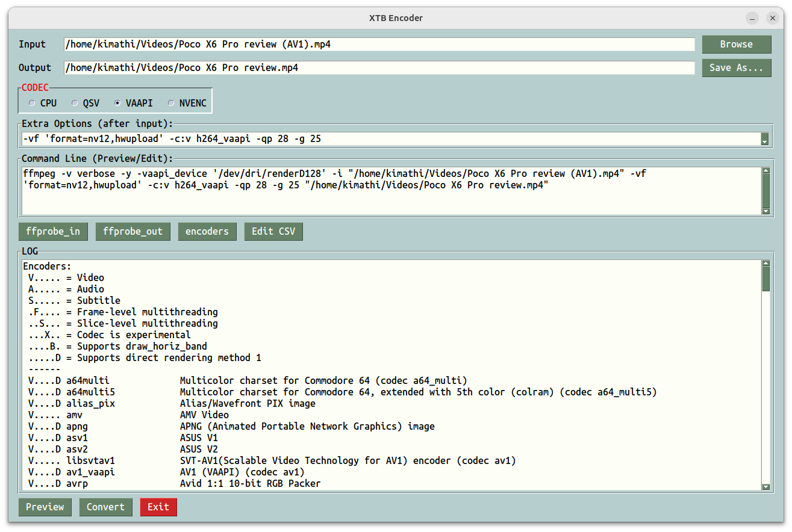This screenshot has height=532, width=792.
Task: Click inside the Extra Options text field
Action: click(x=391, y=139)
